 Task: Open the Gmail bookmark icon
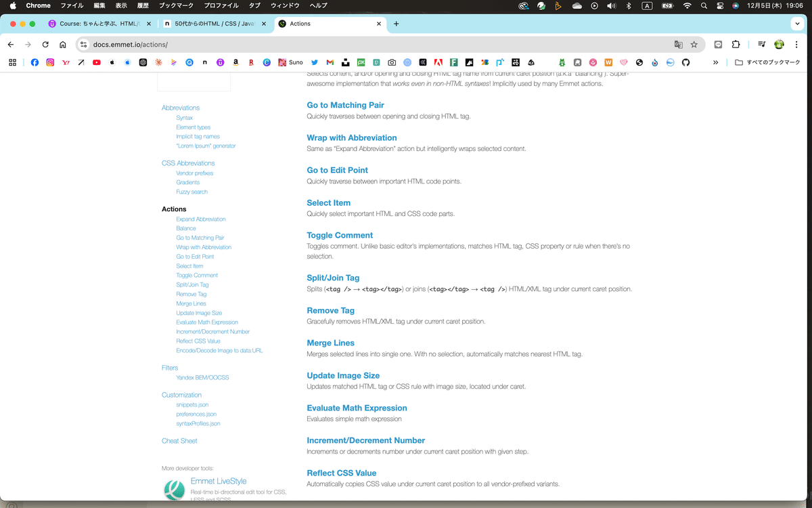pyautogui.click(x=330, y=62)
